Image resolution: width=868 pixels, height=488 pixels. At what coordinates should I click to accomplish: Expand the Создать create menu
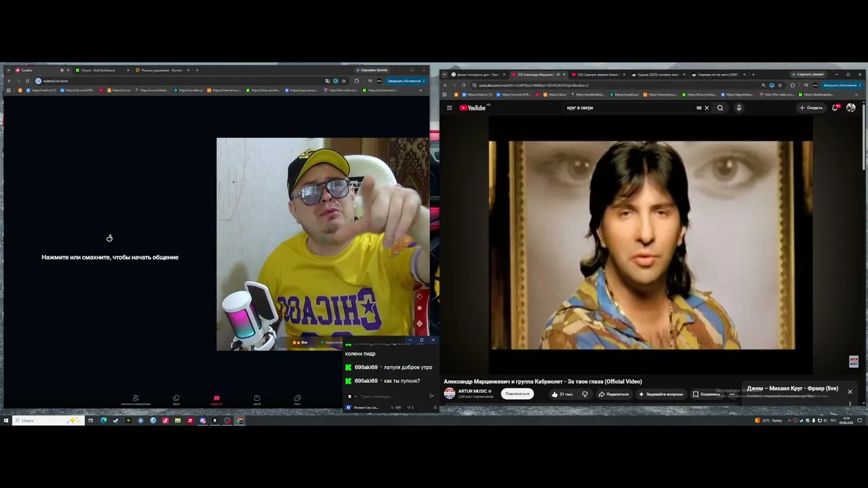pyautogui.click(x=811, y=108)
